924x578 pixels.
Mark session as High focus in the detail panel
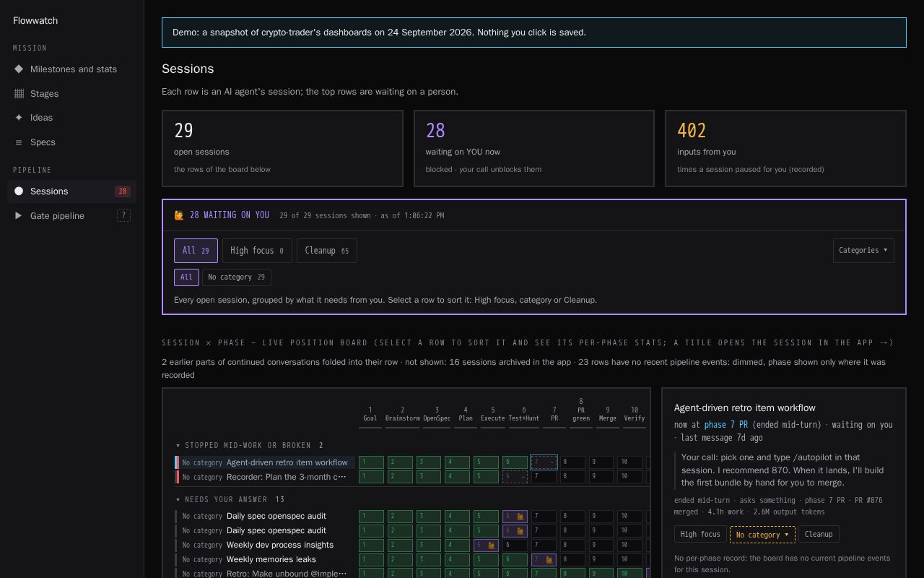click(x=700, y=535)
